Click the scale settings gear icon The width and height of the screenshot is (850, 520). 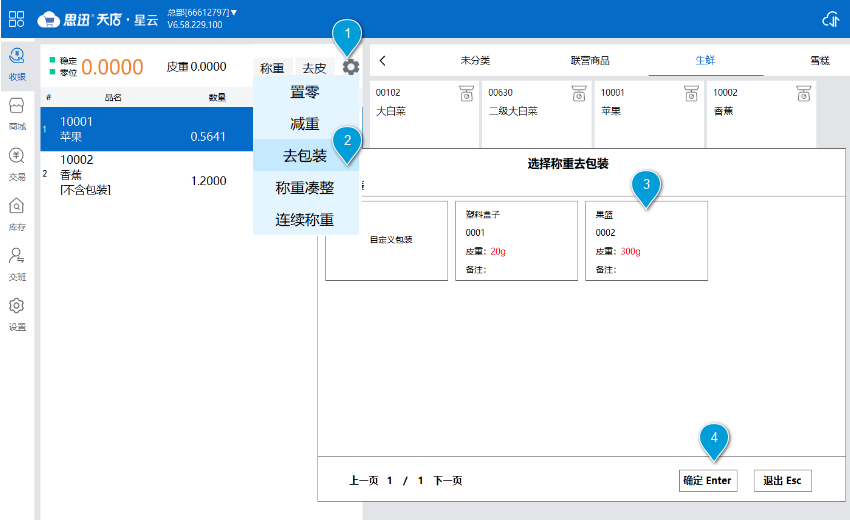(x=351, y=67)
